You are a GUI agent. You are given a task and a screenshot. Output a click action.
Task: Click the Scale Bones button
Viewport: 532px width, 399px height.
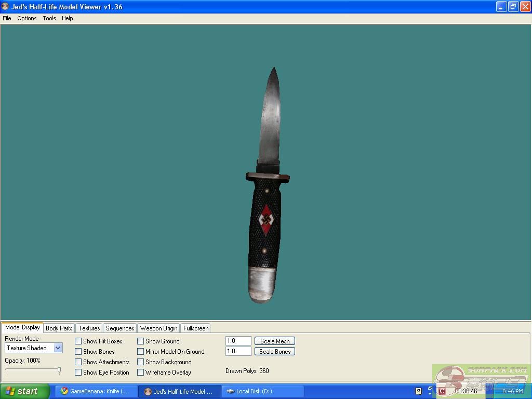pos(275,352)
